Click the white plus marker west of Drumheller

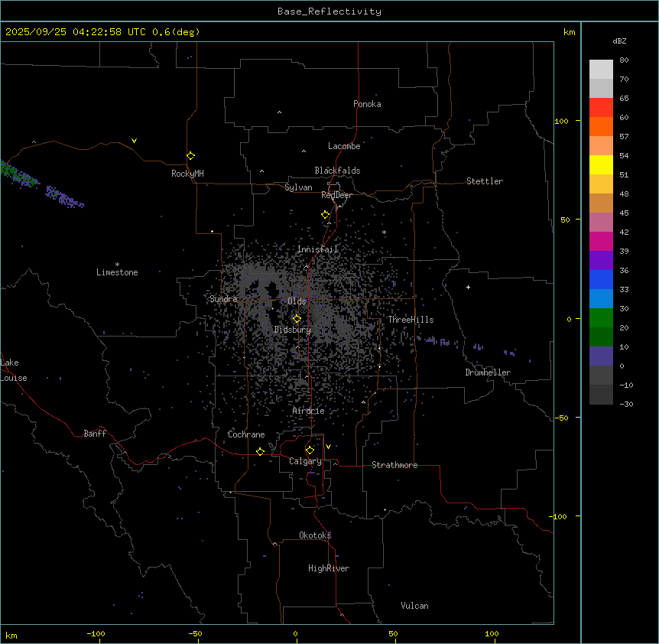pyautogui.click(x=469, y=287)
